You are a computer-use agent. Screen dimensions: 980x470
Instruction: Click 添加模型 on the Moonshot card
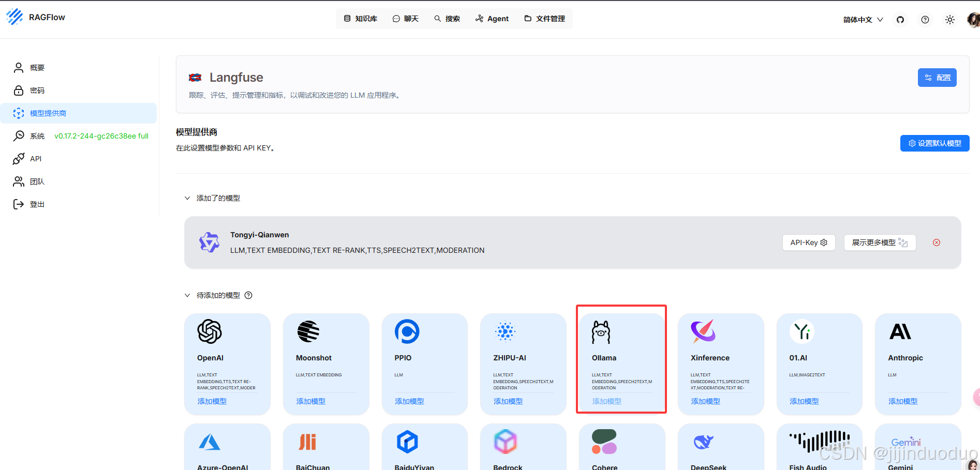(x=310, y=401)
